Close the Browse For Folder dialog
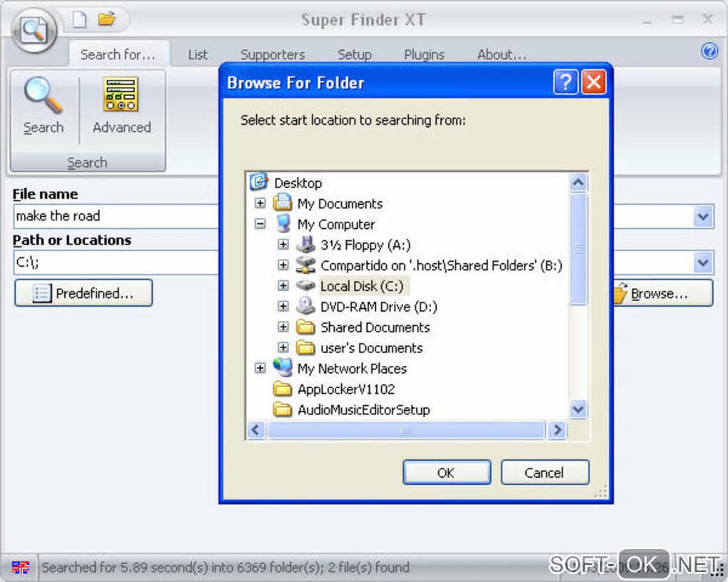 tap(594, 82)
